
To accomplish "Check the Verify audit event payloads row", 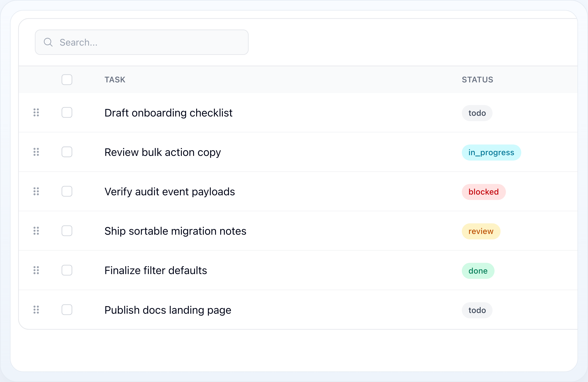I will 67,191.
